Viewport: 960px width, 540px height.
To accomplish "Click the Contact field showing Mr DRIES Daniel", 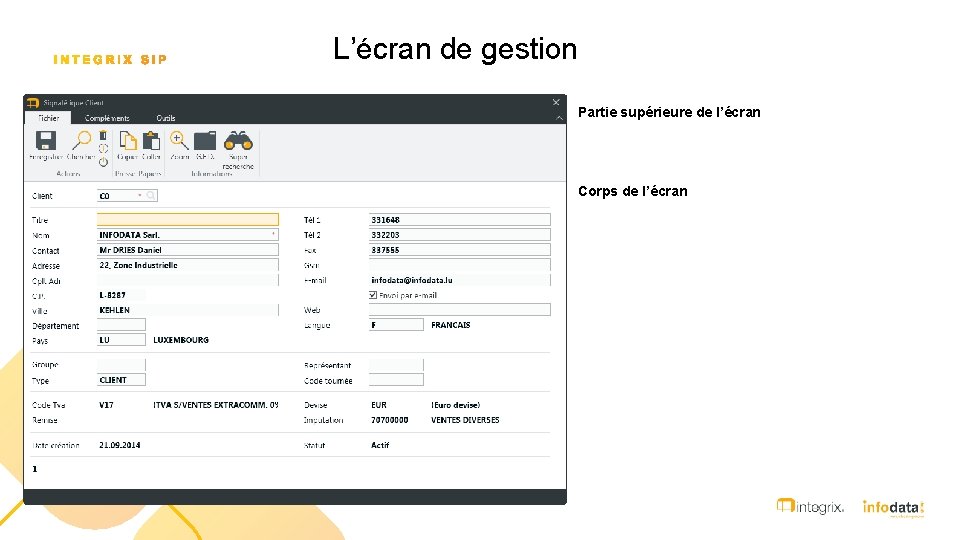I will pyautogui.click(x=188, y=250).
